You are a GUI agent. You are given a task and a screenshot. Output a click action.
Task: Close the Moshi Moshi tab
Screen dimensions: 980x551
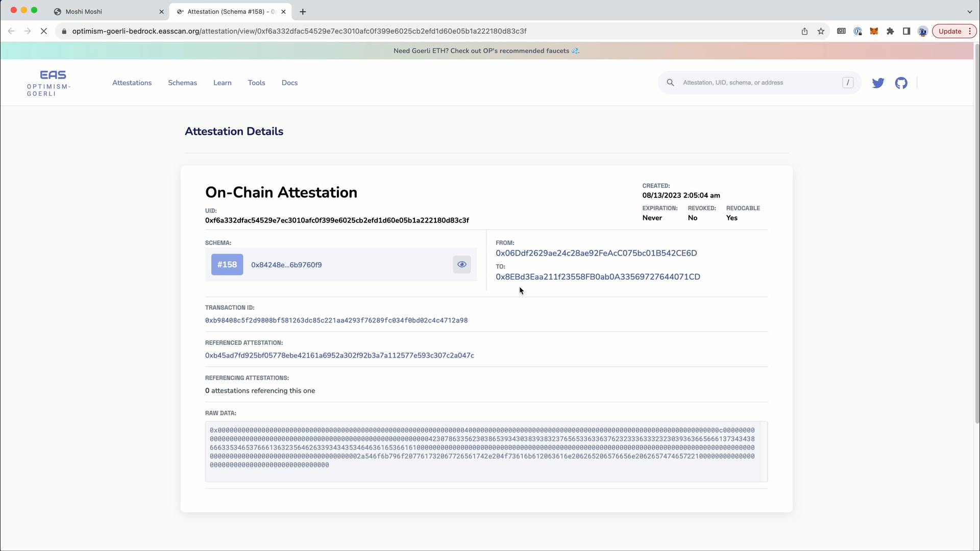pos(161,11)
